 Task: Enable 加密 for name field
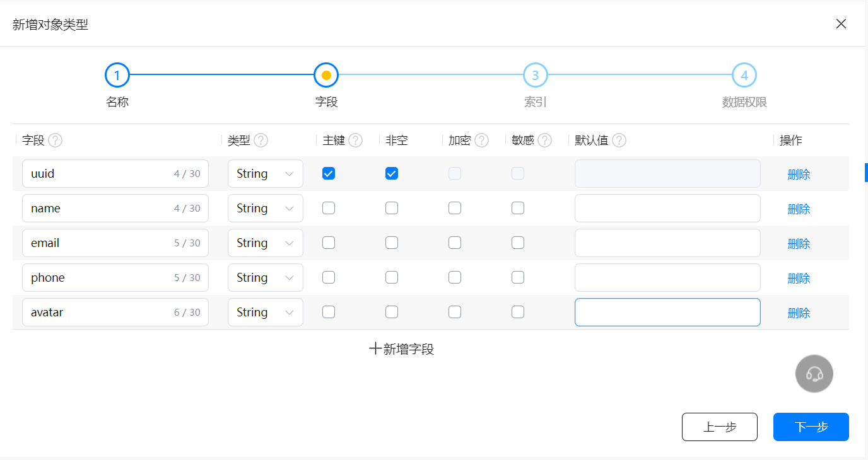(x=455, y=208)
